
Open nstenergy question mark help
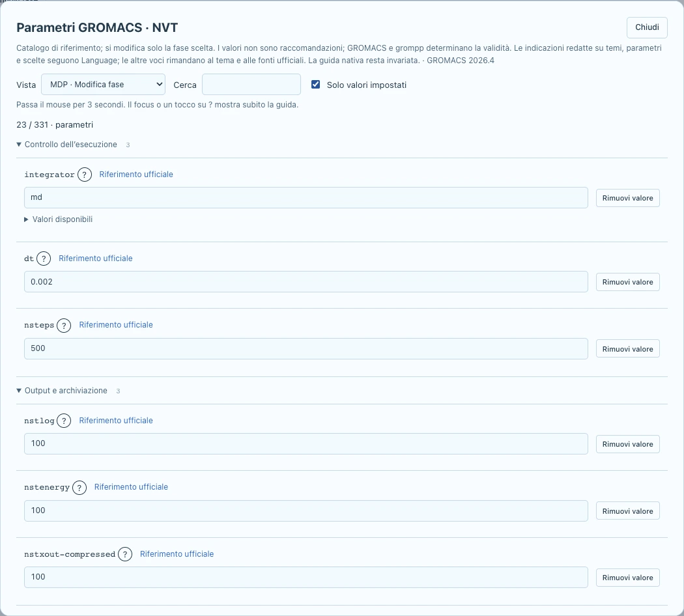(79, 487)
